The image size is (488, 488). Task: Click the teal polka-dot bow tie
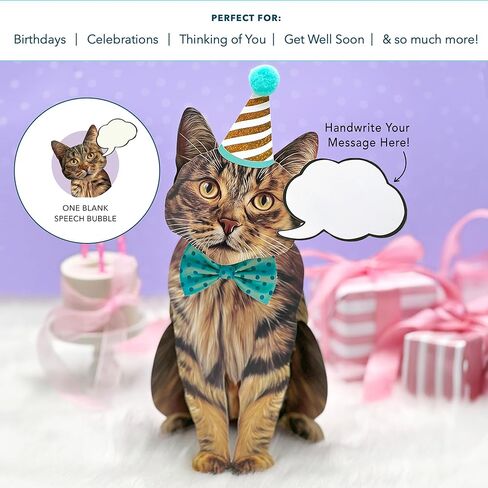click(229, 273)
